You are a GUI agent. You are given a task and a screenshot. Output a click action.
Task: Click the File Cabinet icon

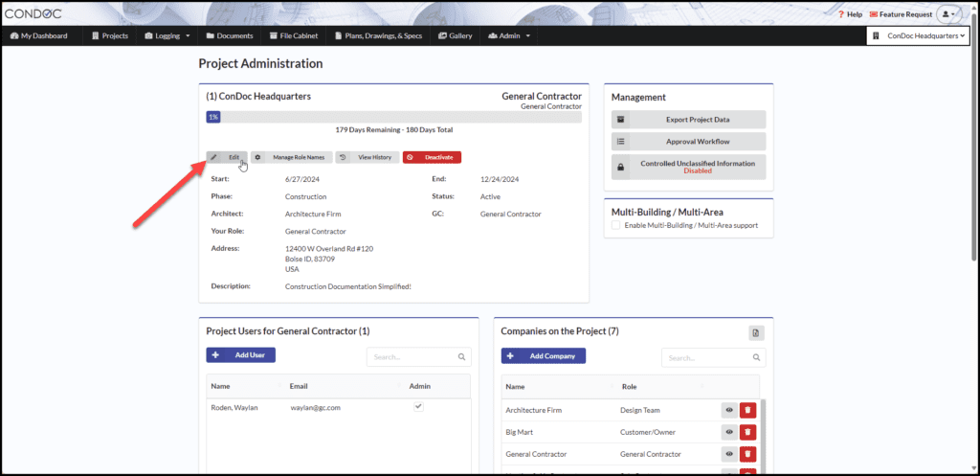pos(274,35)
